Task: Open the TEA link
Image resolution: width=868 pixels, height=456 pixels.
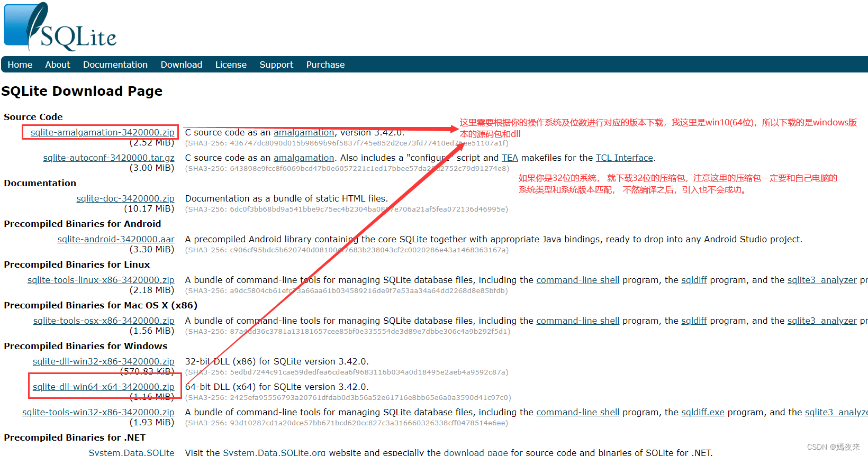Action: click(x=510, y=158)
